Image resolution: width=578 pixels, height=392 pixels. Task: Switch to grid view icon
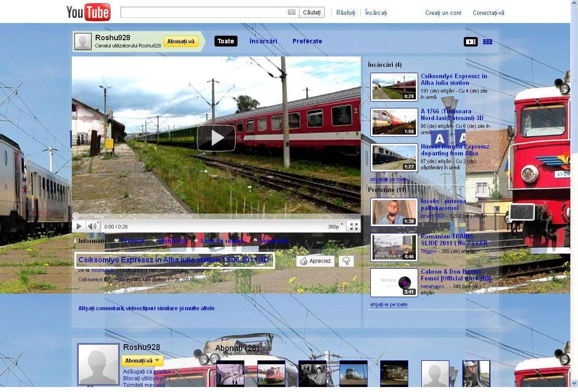488,42
